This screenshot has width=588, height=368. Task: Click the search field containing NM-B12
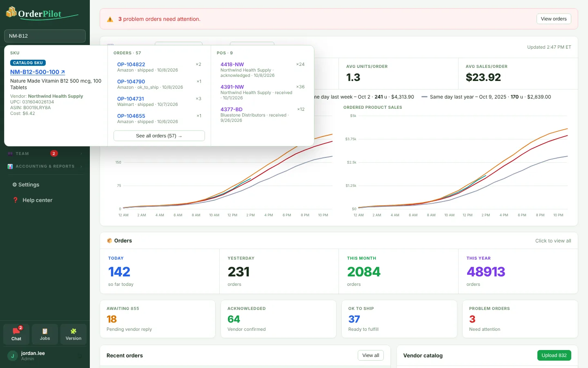coord(45,36)
